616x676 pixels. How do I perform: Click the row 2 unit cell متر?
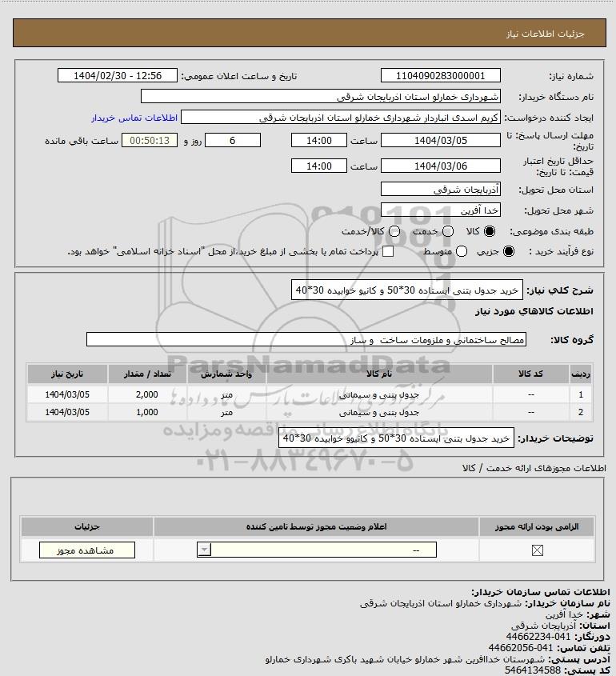click(226, 412)
